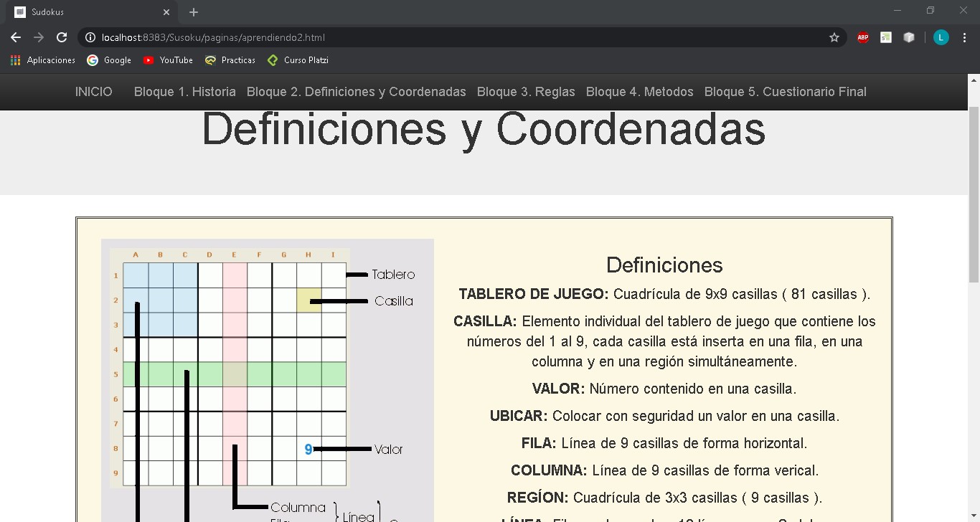Click the Apps grid icon on bookmarks bar

(x=15, y=60)
